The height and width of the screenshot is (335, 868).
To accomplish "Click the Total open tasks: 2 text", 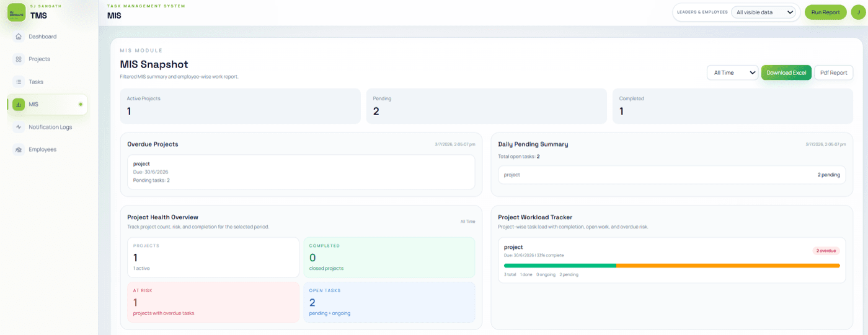I will pyautogui.click(x=519, y=157).
